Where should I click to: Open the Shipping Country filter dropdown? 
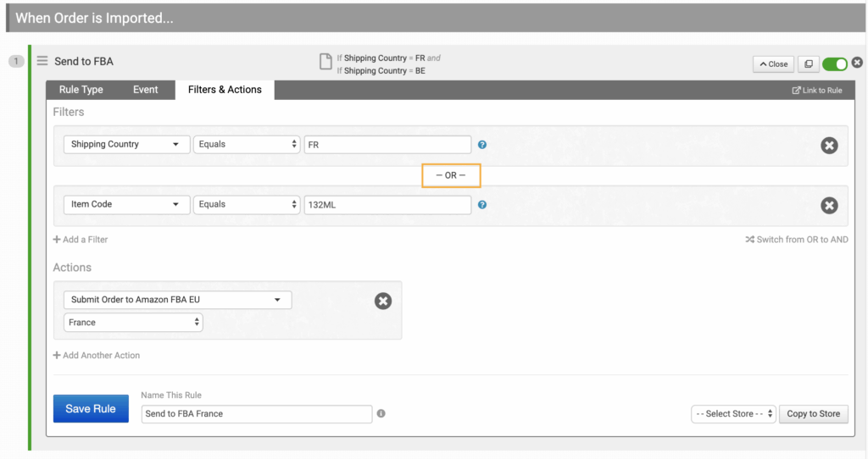coord(126,145)
